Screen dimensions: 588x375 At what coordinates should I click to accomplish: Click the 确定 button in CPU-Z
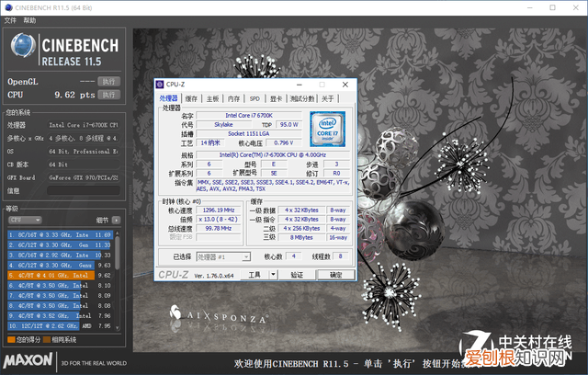tap(335, 275)
